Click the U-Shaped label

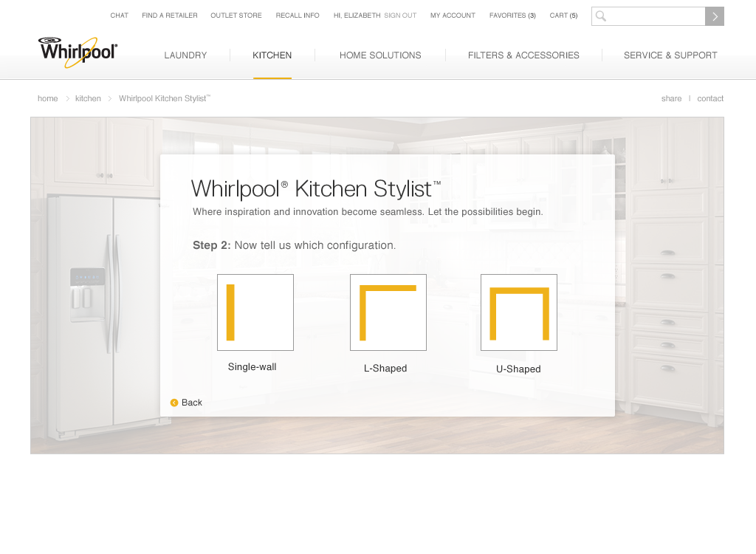coord(518,369)
